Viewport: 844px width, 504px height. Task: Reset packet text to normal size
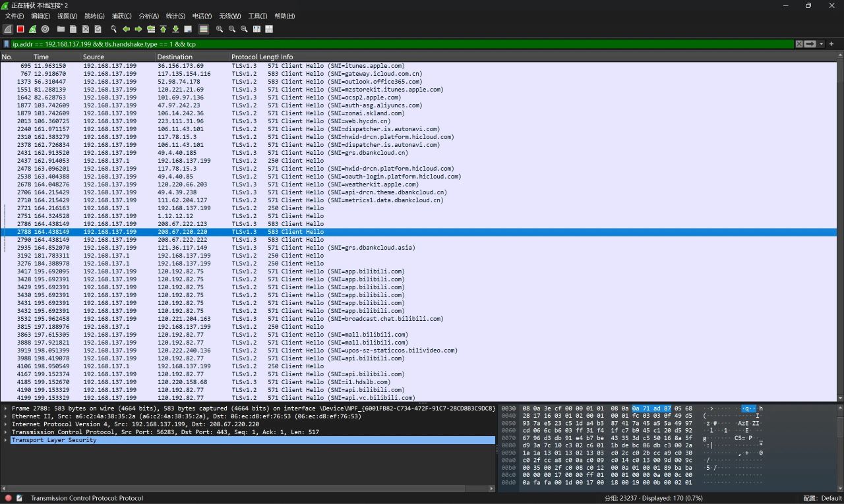pos(244,29)
